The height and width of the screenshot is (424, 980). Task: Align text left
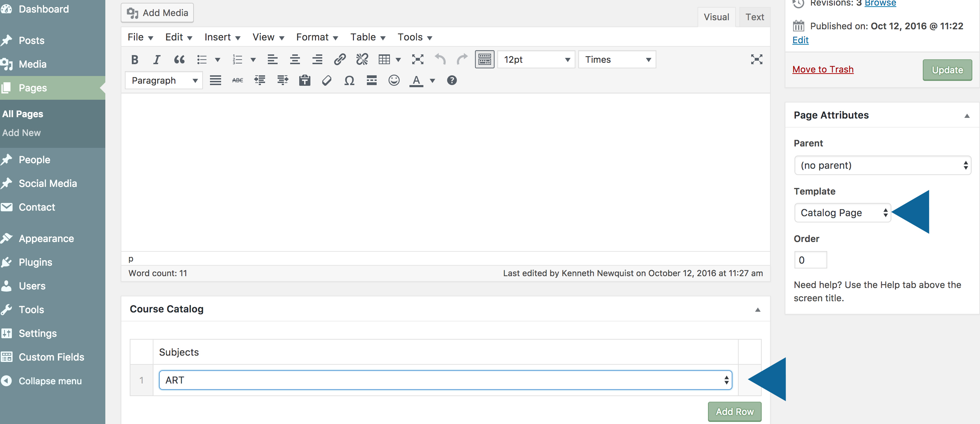tap(272, 59)
